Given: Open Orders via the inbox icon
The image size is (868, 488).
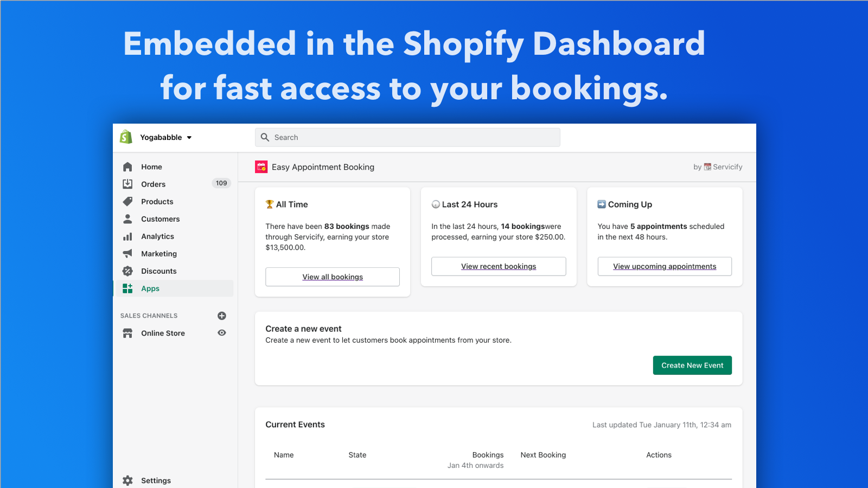Looking at the screenshot, I should (x=127, y=184).
